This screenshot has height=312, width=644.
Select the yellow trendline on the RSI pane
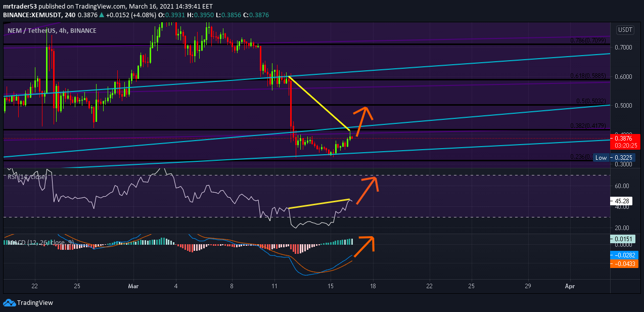pos(318,204)
